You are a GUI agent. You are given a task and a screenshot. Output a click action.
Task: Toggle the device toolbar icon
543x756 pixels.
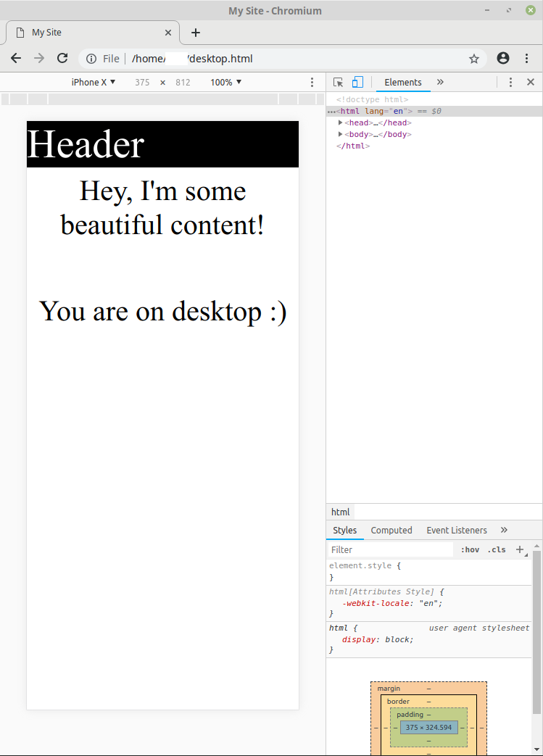(x=357, y=83)
